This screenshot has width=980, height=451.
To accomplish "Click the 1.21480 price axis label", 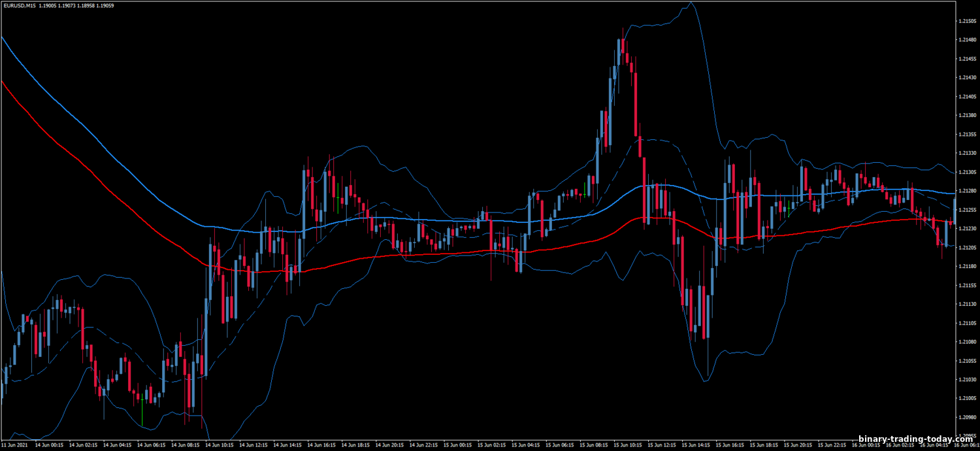I will [x=967, y=40].
